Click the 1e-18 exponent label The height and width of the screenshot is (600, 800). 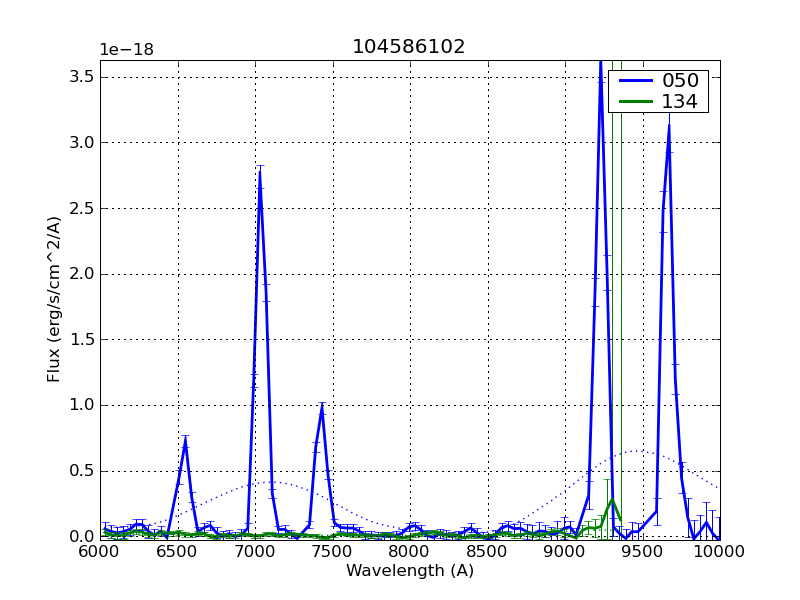(x=126, y=50)
